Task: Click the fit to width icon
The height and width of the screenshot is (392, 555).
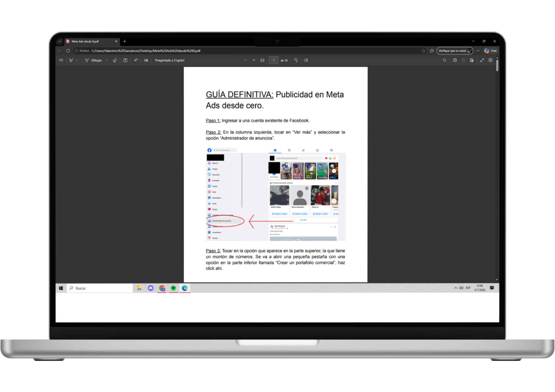Action: pos(262,60)
